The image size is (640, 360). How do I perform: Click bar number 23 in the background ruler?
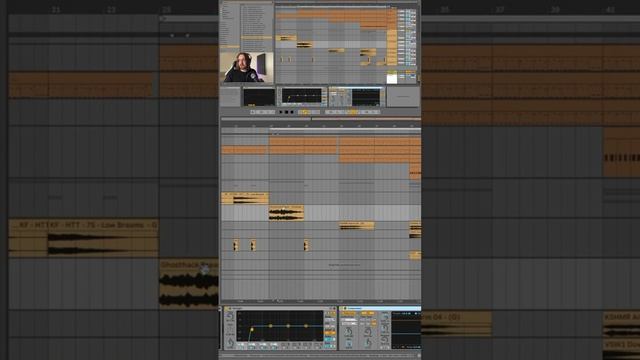(111, 9)
